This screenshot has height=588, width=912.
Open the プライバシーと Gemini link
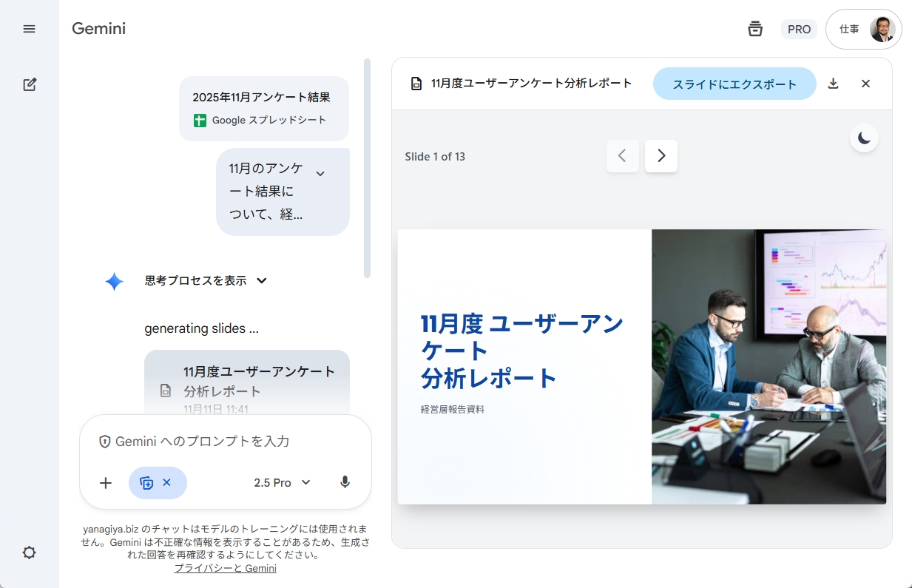tap(225, 568)
